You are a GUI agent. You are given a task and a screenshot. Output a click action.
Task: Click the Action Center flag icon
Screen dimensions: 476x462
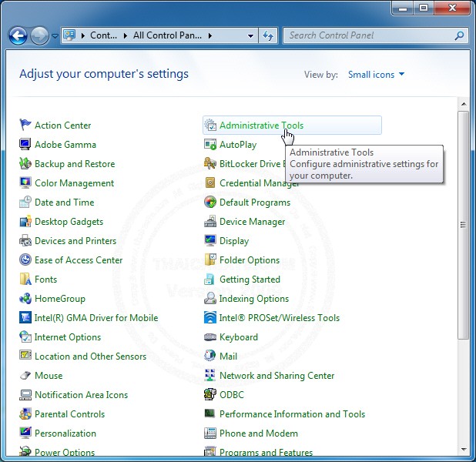click(25, 125)
